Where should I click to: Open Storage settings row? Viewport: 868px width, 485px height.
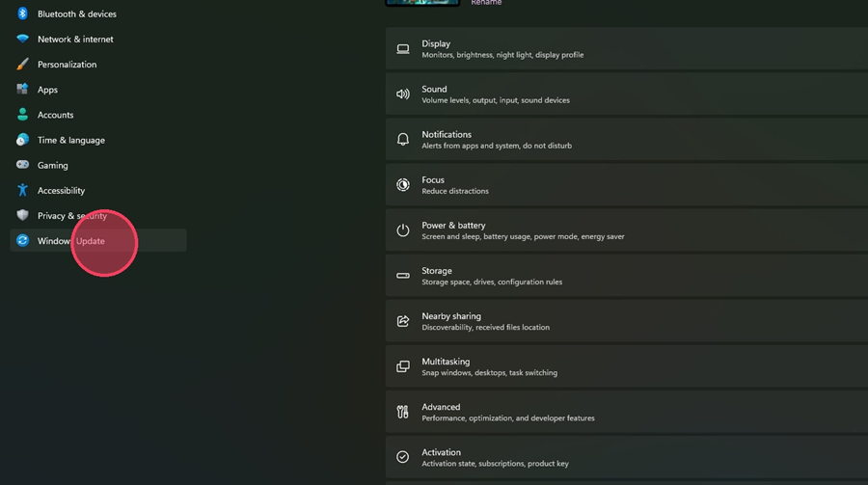(x=627, y=276)
